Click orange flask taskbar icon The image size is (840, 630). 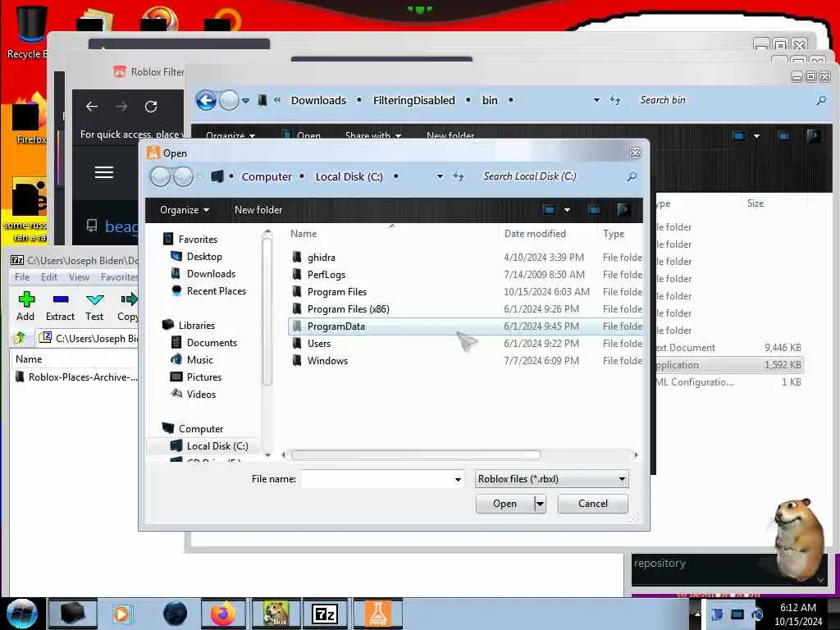[x=378, y=614]
